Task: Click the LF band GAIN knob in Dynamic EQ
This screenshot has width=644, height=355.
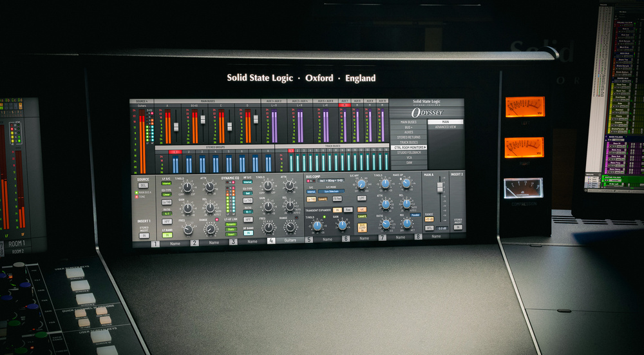Action: click(x=187, y=208)
